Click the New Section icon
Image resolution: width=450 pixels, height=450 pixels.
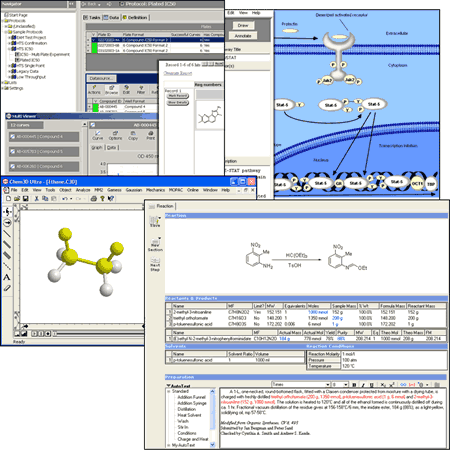pyautogui.click(x=155, y=244)
